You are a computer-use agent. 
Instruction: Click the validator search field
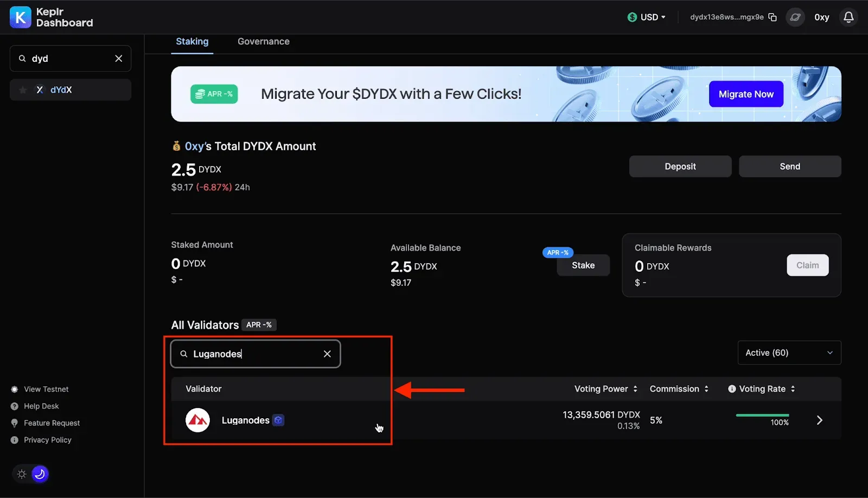(256, 354)
